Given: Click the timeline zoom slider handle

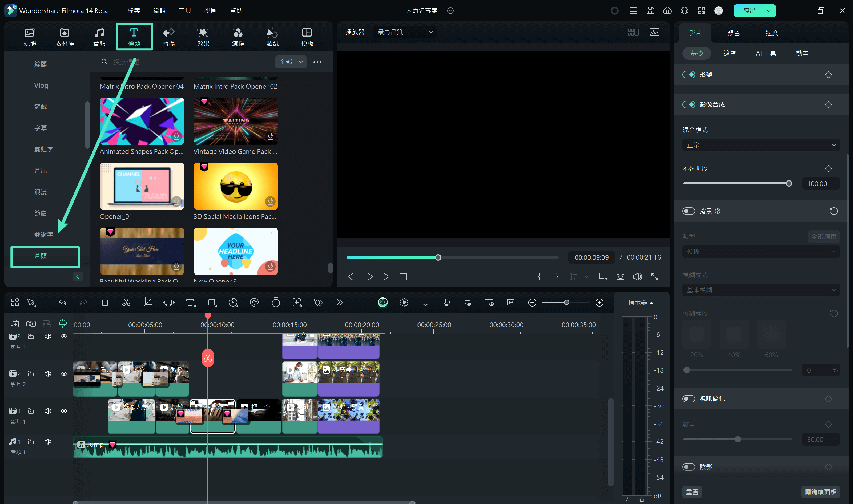Looking at the screenshot, I should [566, 302].
